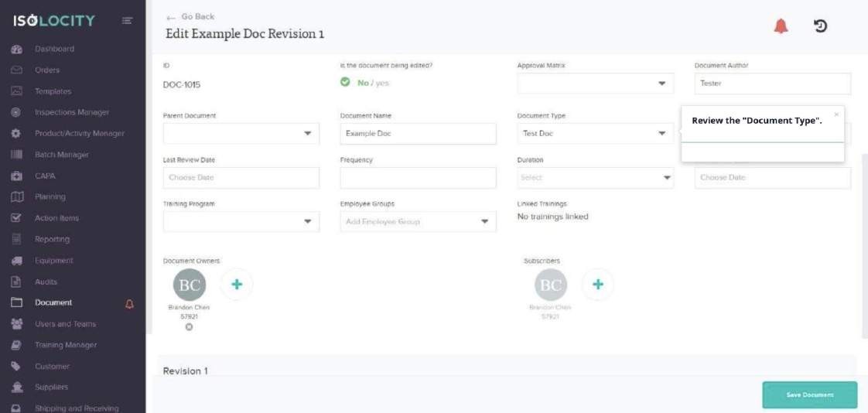868x413 pixels.
Task: Open Users and Teams menu item
Action: coord(65,324)
